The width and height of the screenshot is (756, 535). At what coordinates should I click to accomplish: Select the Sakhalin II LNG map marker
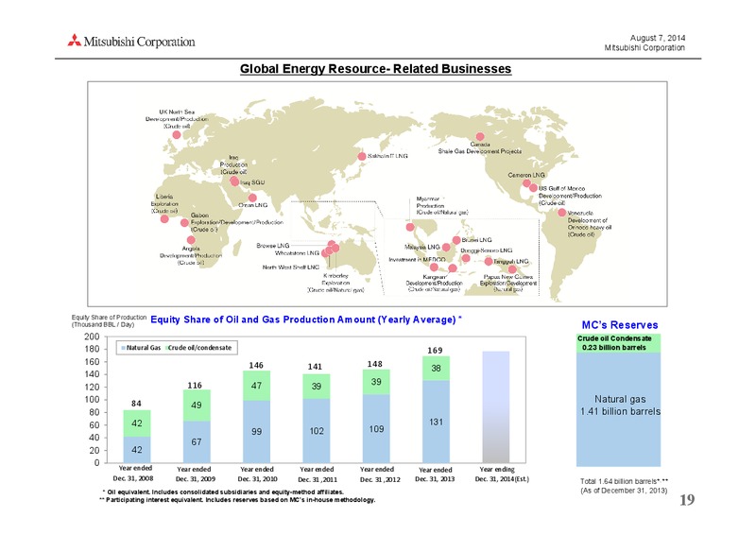[362, 156]
